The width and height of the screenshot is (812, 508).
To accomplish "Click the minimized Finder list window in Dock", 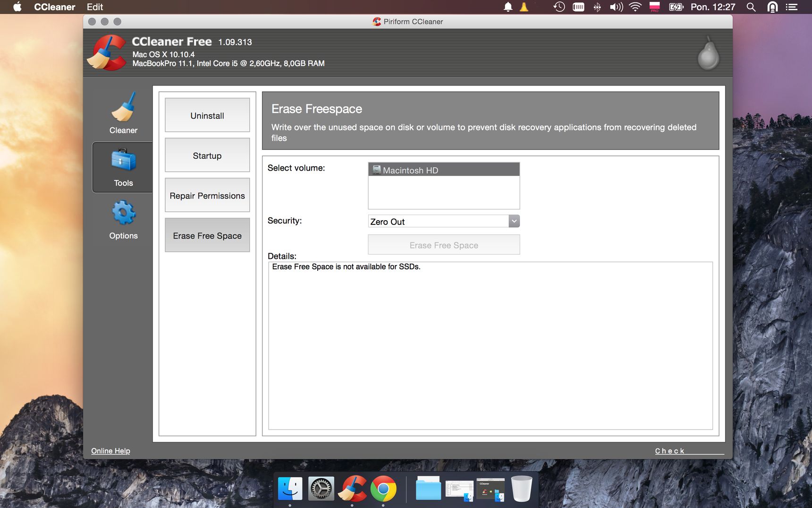I will (459, 491).
